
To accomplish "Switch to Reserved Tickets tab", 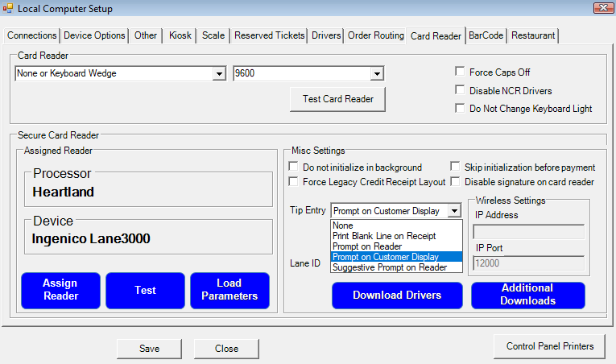I will pos(270,35).
